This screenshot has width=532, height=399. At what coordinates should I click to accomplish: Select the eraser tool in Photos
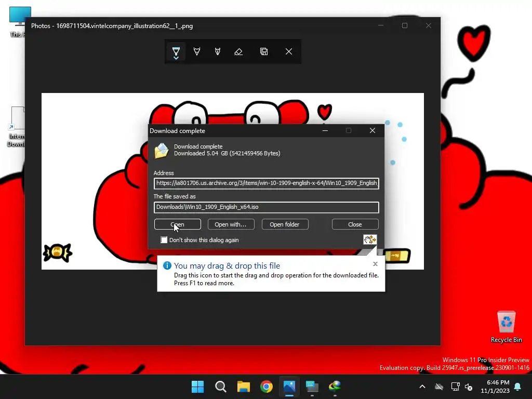tap(238, 51)
